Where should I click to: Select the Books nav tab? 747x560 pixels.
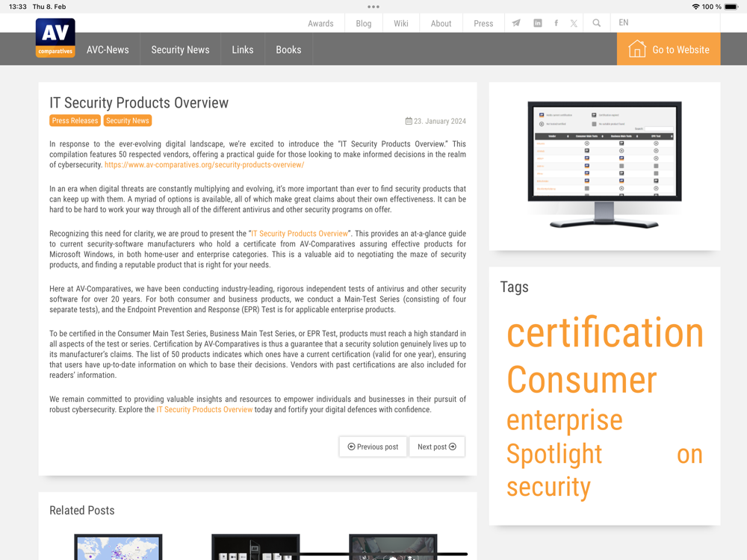coord(288,49)
